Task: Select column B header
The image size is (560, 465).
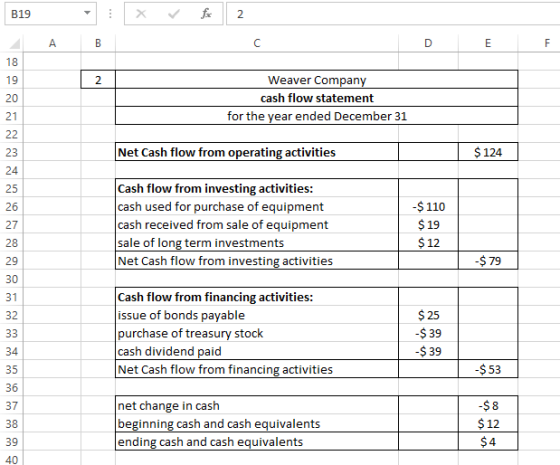Action: coord(98,44)
